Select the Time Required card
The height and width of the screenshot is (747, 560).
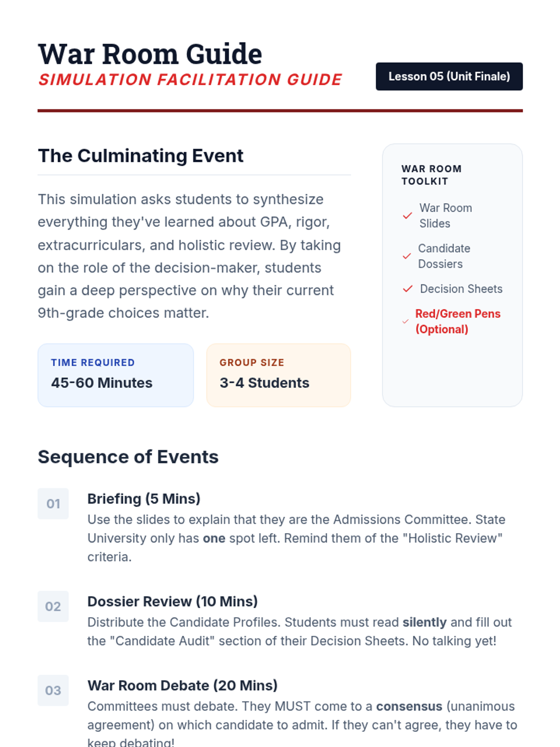point(116,375)
